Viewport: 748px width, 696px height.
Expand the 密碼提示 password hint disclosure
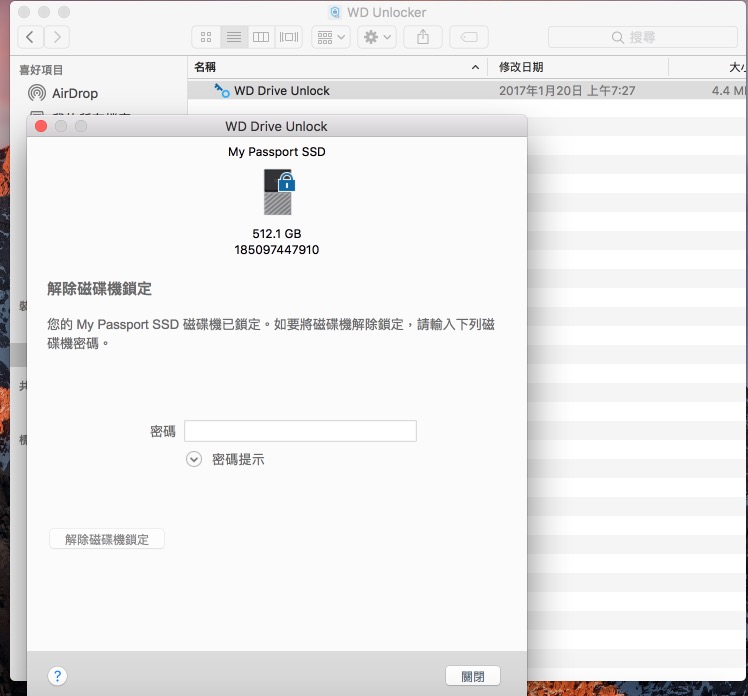(x=194, y=459)
